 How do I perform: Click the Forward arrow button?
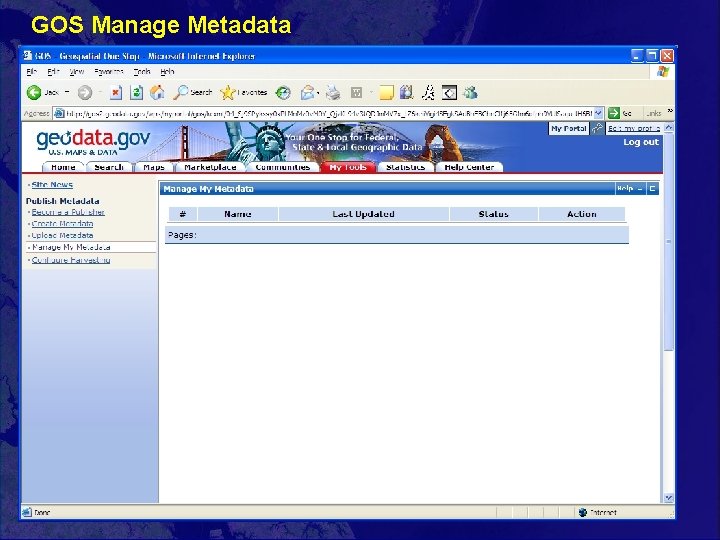pyautogui.click(x=84, y=93)
